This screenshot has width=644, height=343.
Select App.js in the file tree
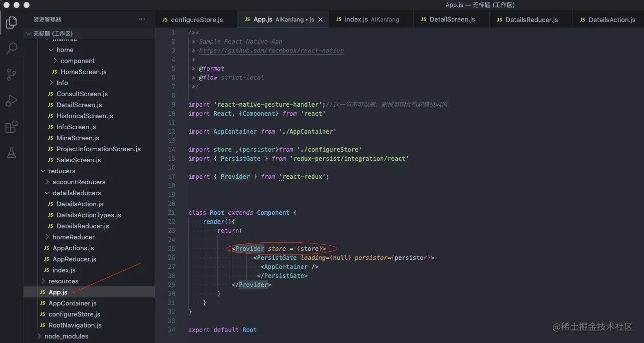click(89, 292)
